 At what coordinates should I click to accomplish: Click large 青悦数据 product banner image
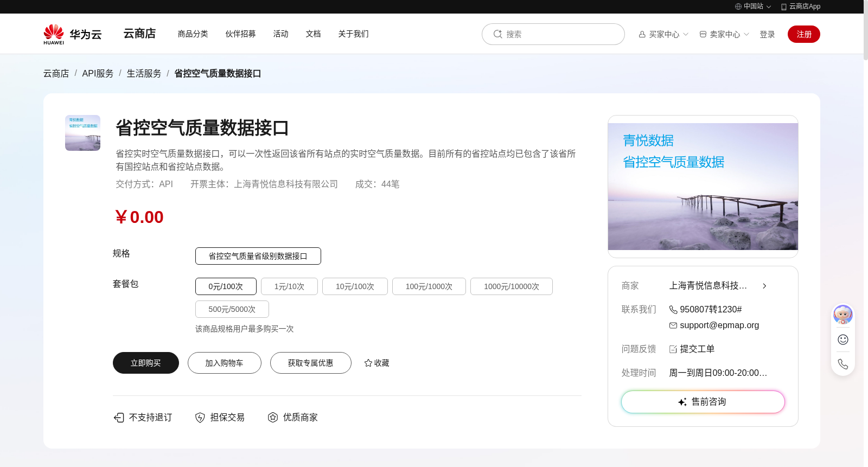click(x=703, y=187)
